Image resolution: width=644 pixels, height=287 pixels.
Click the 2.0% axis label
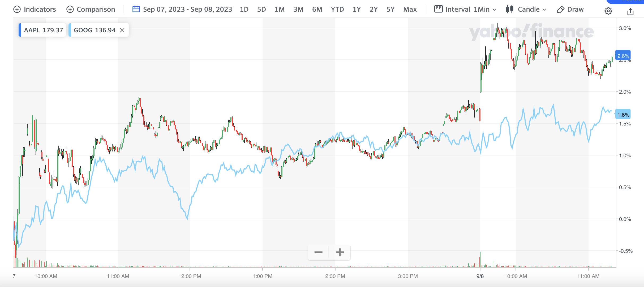tap(625, 92)
